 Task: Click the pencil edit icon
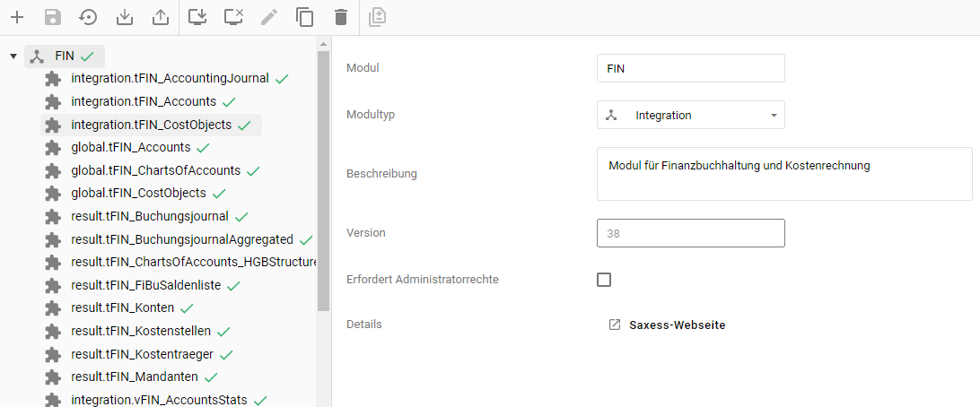tap(269, 17)
